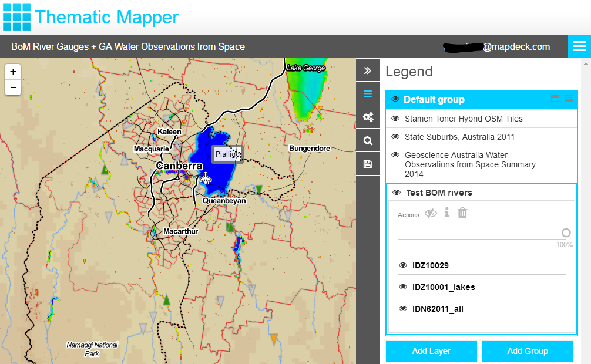Toggle visibility of the Default group
591x364 pixels.
[x=395, y=99]
